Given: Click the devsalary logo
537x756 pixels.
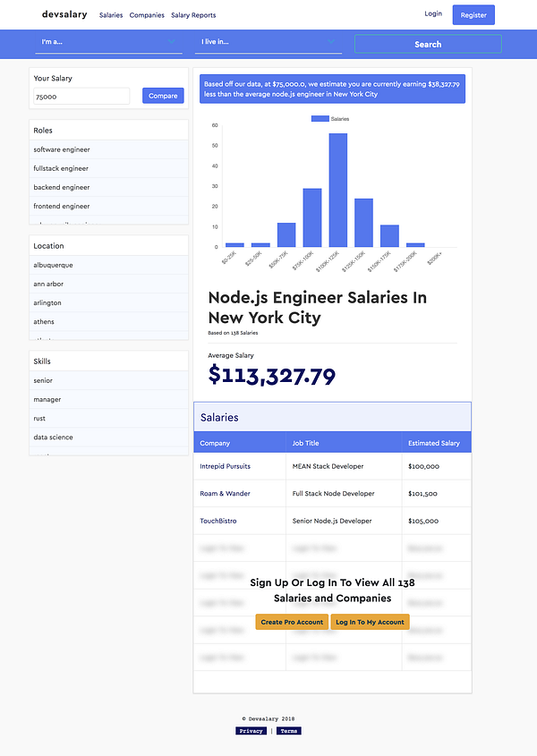Looking at the screenshot, I should coord(64,14).
